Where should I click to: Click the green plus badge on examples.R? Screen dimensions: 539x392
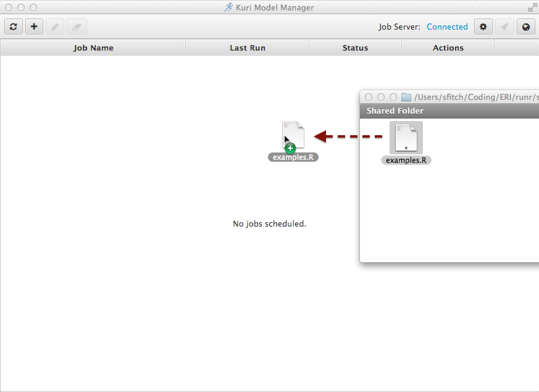pos(290,148)
